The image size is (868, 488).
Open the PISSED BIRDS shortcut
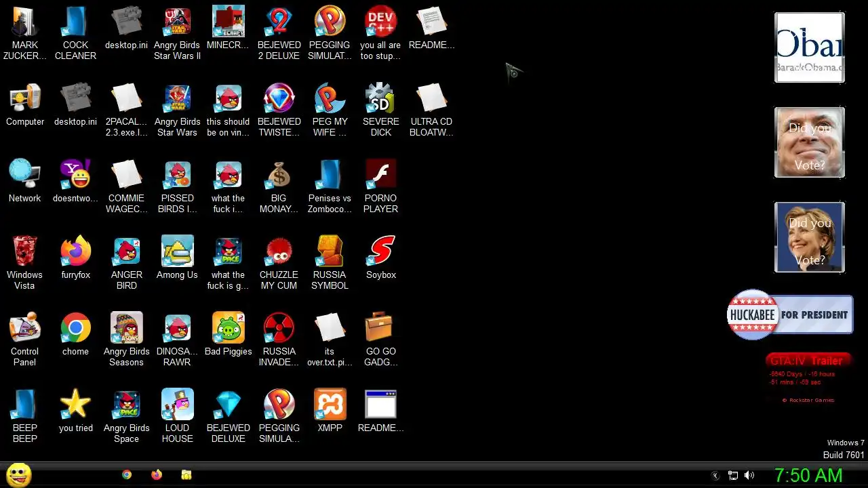[177, 186]
